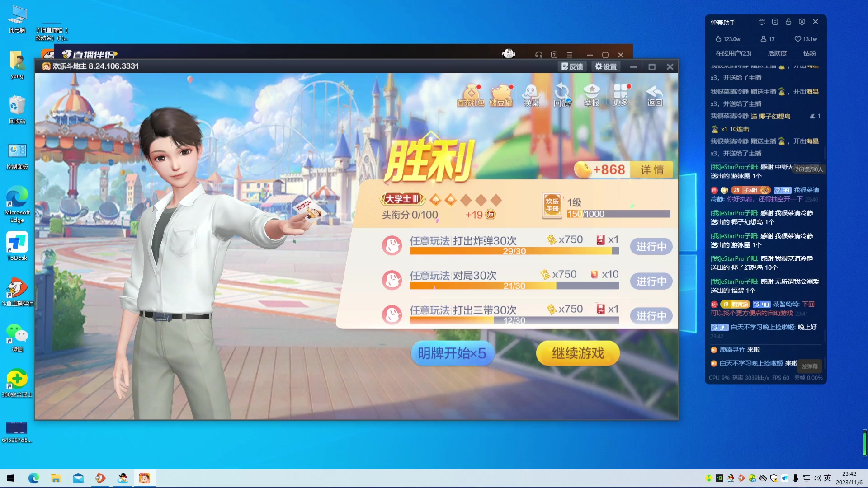Click the 换桌 change table icon

[x=531, y=95]
